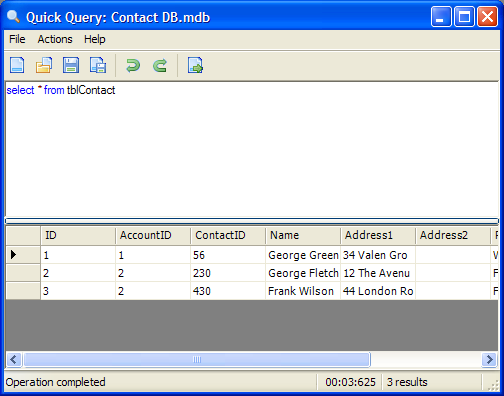Click the horizontal scrollbar left arrow
The width and height of the screenshot is (504, 396).
[x=14, y=360]
